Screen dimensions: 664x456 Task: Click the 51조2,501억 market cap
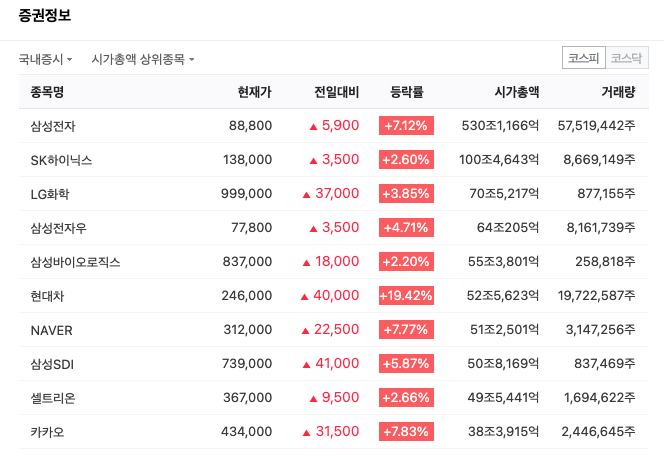click(x=504, y=329)
